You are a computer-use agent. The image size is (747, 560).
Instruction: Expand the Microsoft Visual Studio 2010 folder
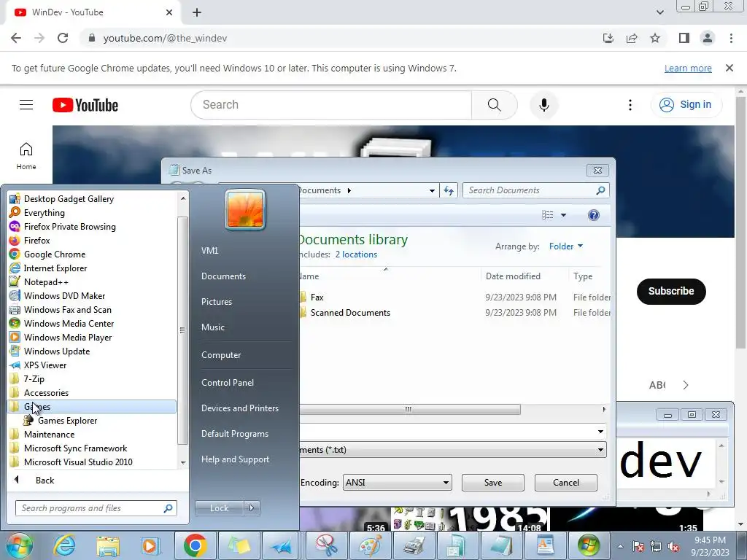click(78, 462)
